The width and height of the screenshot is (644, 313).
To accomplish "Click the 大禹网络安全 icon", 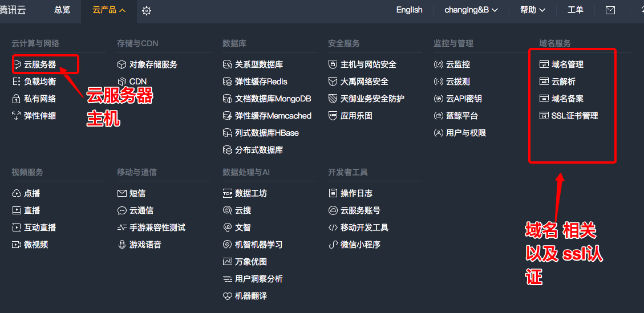I will 333,82.
